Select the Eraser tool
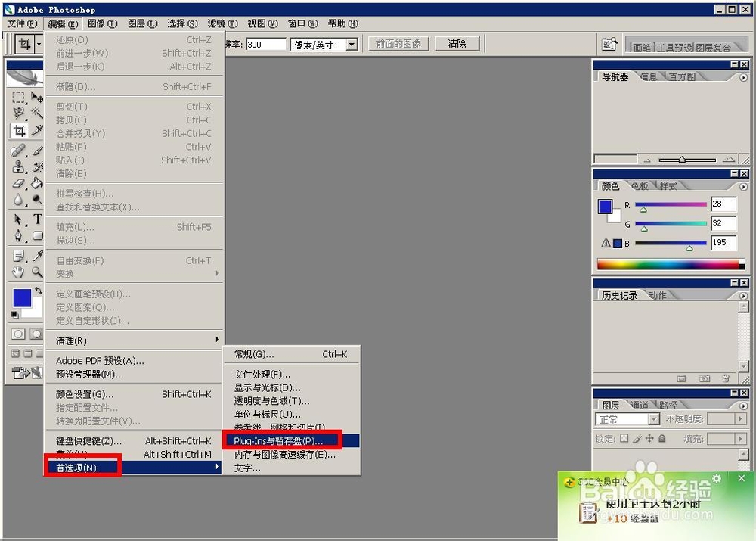The width and height of the screenshot is (756, 541). [x=18, y=183]
